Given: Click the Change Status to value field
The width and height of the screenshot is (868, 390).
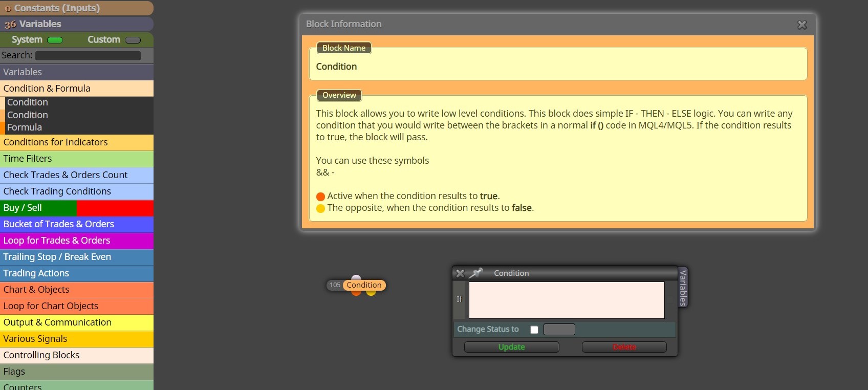Looking at the screenshot, I should pyautogui.click(x=559, y=329).
